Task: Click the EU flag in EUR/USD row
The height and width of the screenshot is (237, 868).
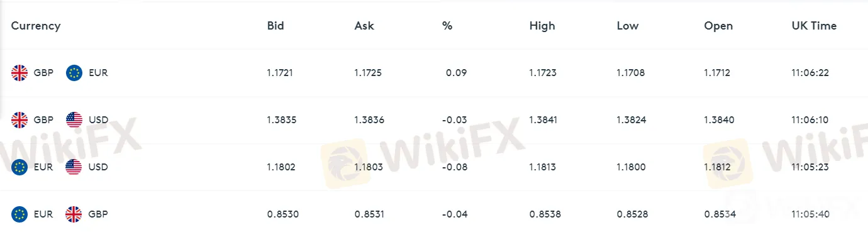Action: pos(19,167)
